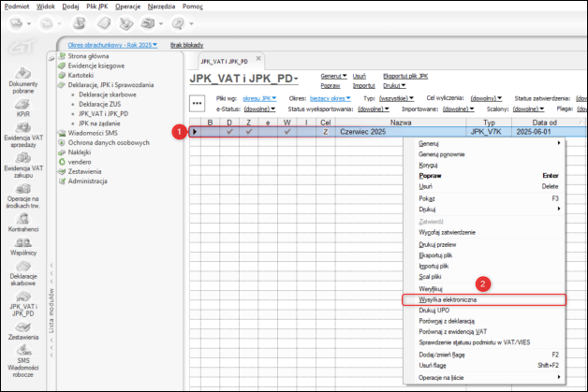
Task: Open the KPiR module icon
Action: (x=22, y=105)
